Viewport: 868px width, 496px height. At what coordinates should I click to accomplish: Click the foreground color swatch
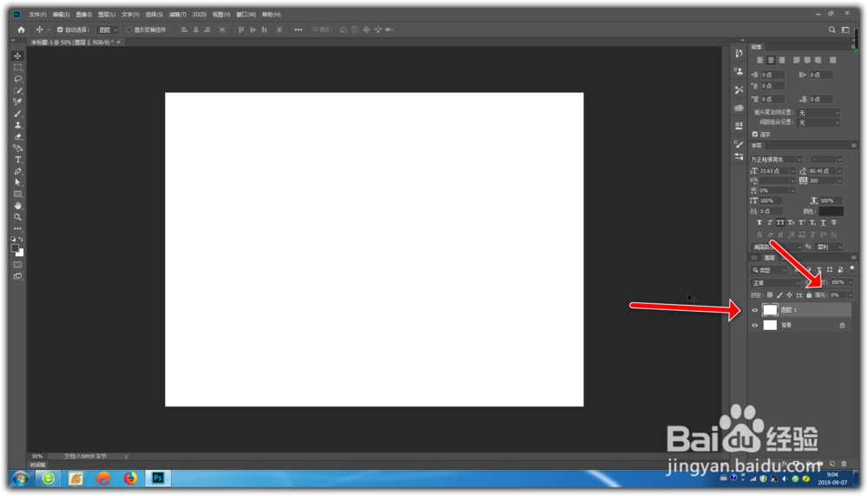pyautogui.click(x=16, y=248)
